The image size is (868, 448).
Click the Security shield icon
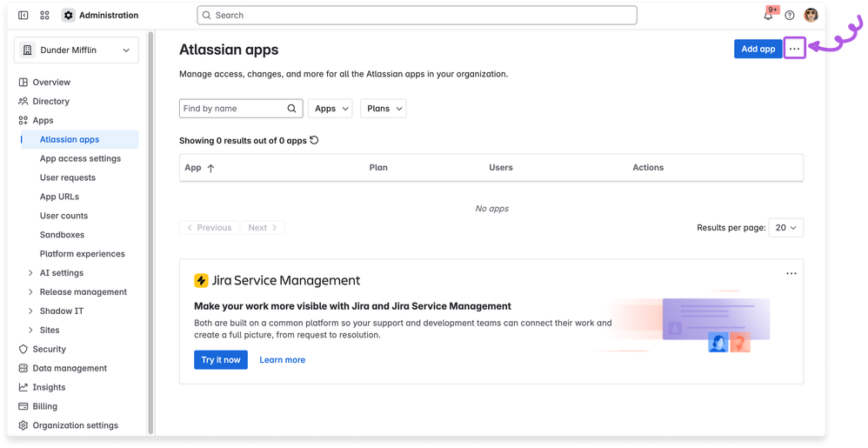23,350
